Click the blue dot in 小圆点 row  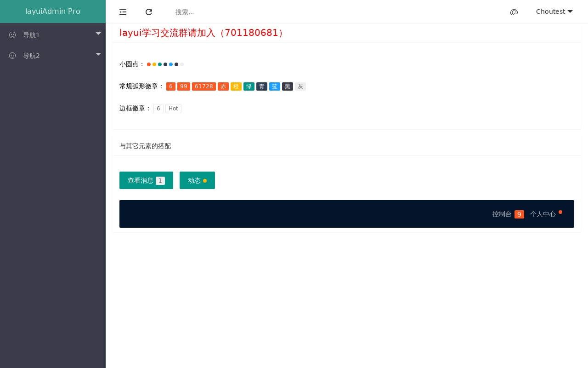(171, 64)
